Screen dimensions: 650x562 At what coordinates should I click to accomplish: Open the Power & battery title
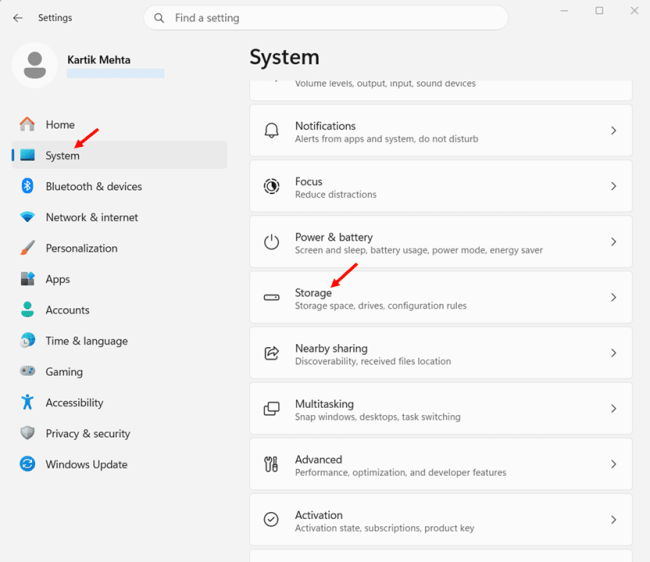point(334,237)
